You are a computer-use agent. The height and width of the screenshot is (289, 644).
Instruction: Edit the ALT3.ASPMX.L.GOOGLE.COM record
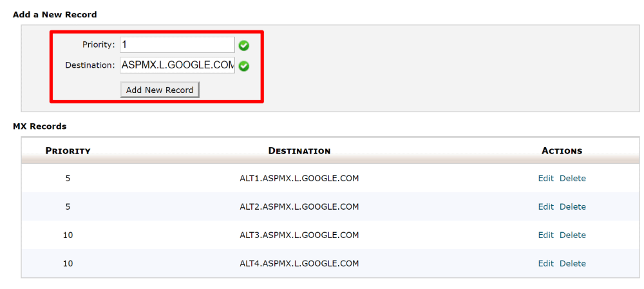pyautogui.click(x=546, y=235)
